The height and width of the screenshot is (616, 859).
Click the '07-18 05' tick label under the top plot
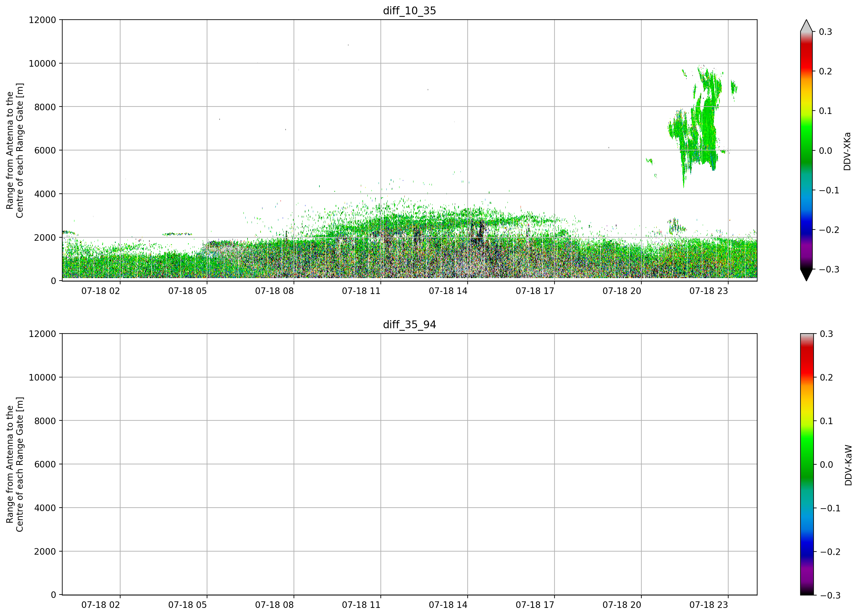click(x=187, y=291)
